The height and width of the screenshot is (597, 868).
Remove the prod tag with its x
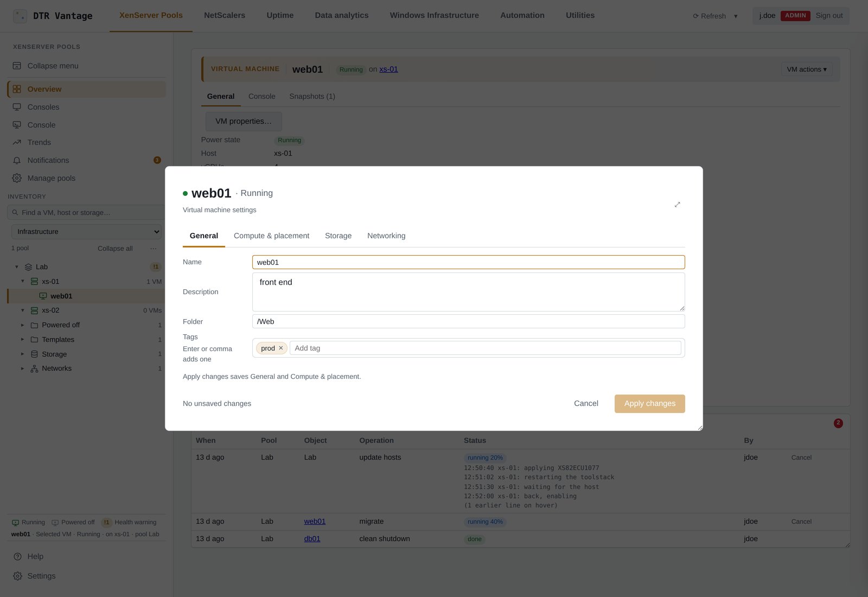tap(281, 348)
